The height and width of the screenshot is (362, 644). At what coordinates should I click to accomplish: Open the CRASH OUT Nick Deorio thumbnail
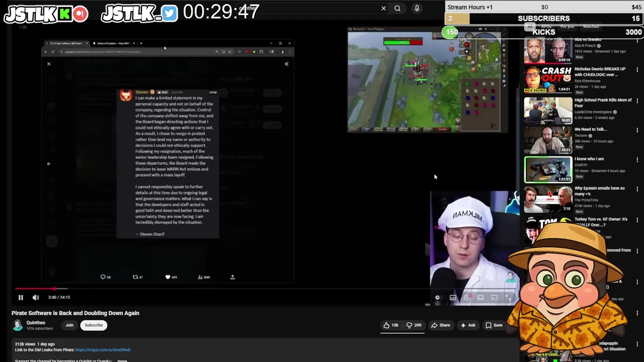[x=548, y=79]
